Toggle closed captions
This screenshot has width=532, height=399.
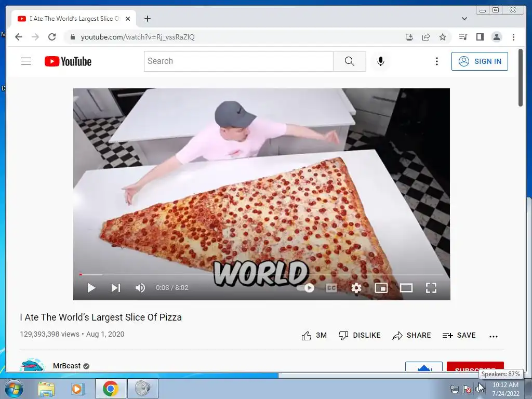pyautogui.click(x=331, y=288)
